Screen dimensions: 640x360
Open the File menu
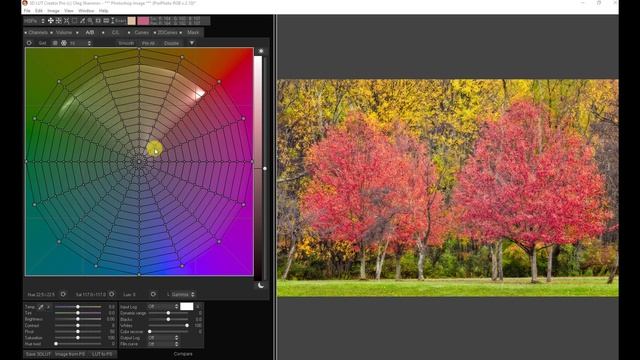[x=27, y=11]
